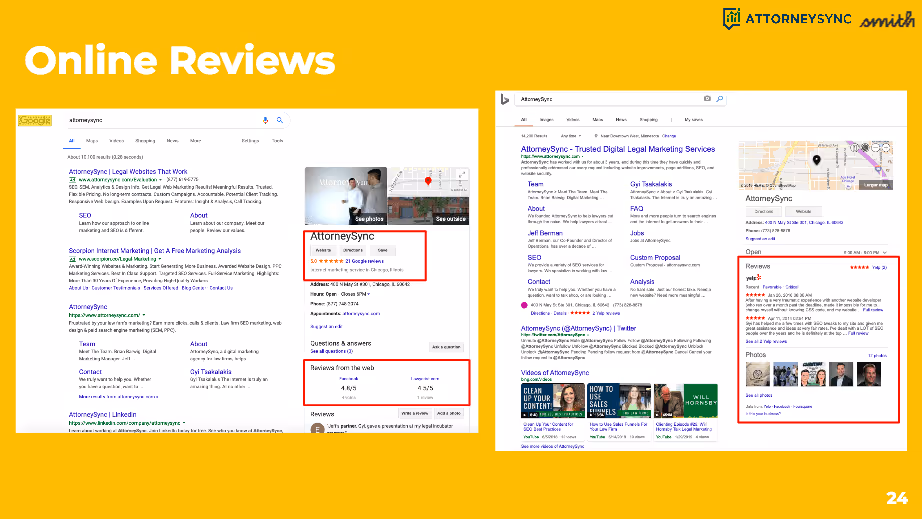
Task: Click the Save button in Google panel
Action: coord(383,250)
